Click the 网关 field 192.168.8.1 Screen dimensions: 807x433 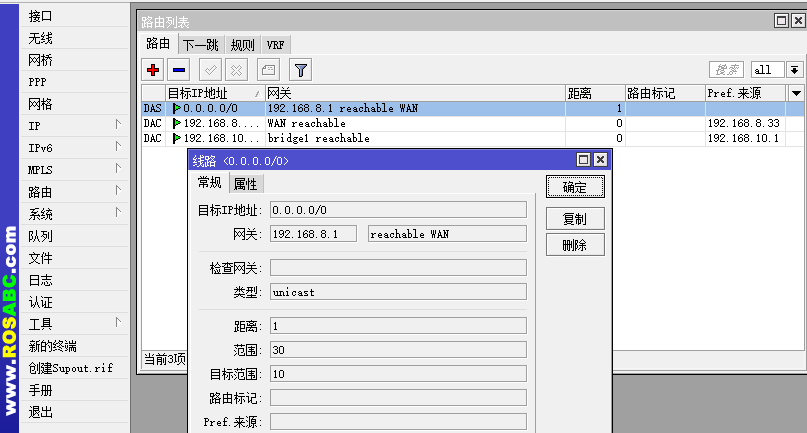(x=313, y=234)
